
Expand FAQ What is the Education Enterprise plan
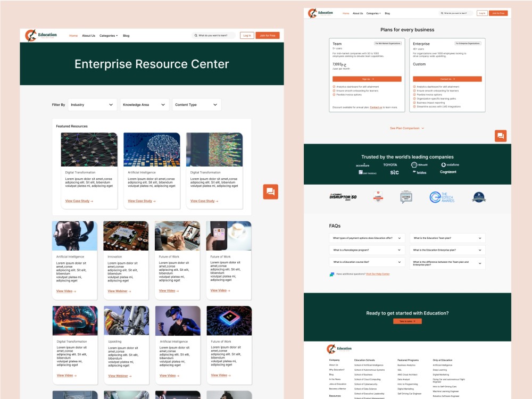tap(447, 250)
